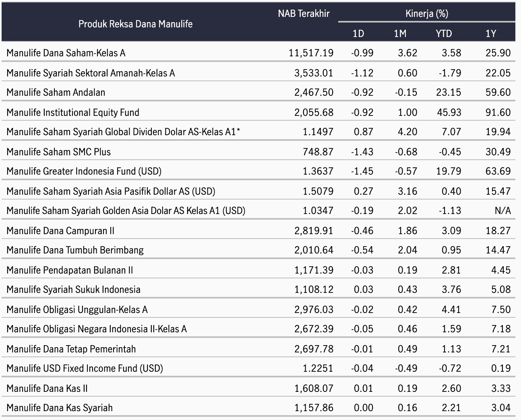This screenshot has width=521, height=420.
Task: Click the 'Manulife Saham SMC Plus' fund name
Action: click(58, 152)
